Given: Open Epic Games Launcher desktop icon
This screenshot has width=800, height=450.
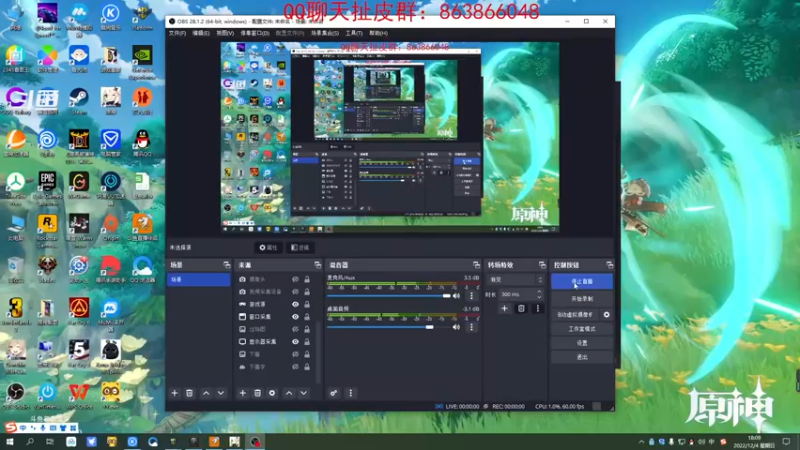Looking at the screenshot, I should (x=47, y=187).
